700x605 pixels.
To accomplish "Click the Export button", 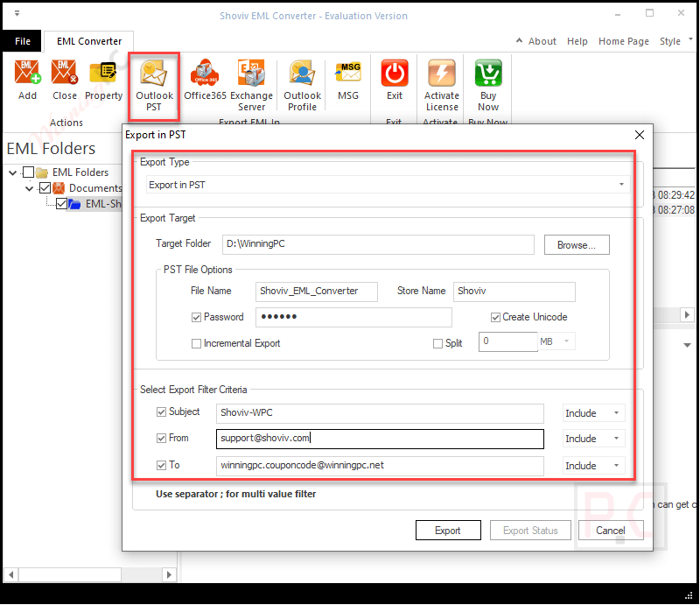I will coord(448,530).
